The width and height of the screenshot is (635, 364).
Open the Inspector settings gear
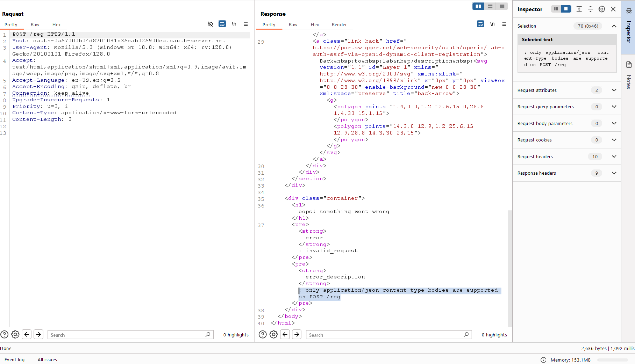[602, 9]
